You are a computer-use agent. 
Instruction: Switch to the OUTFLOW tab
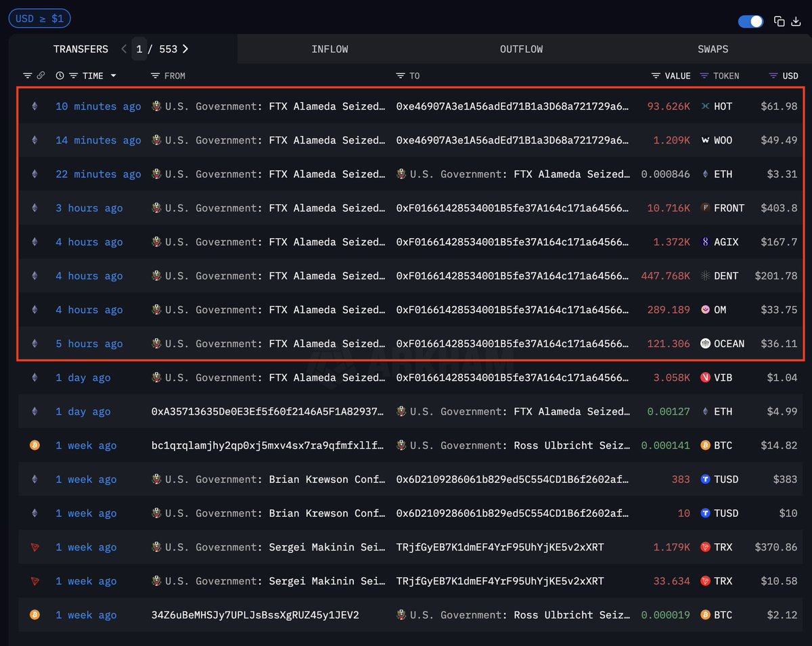pos(521,49)
